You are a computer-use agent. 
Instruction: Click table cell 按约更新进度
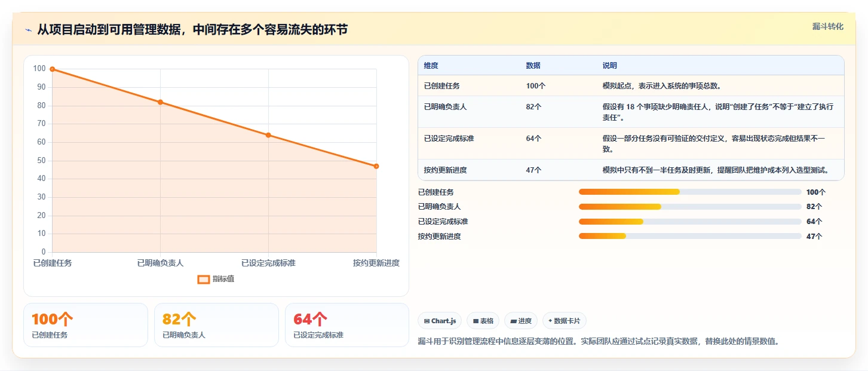[x=445, y=170]
